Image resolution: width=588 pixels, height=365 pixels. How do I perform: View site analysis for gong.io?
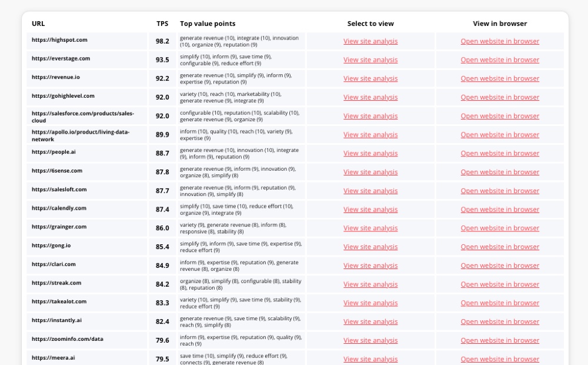(x=370, y=247)
